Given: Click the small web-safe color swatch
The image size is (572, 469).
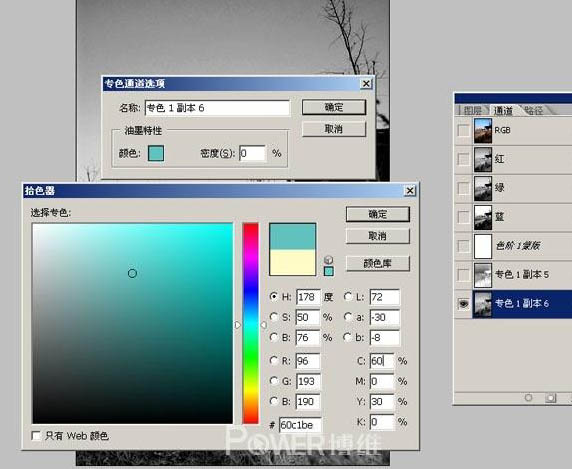Looking at the screenshot, I should click(329, 271).
